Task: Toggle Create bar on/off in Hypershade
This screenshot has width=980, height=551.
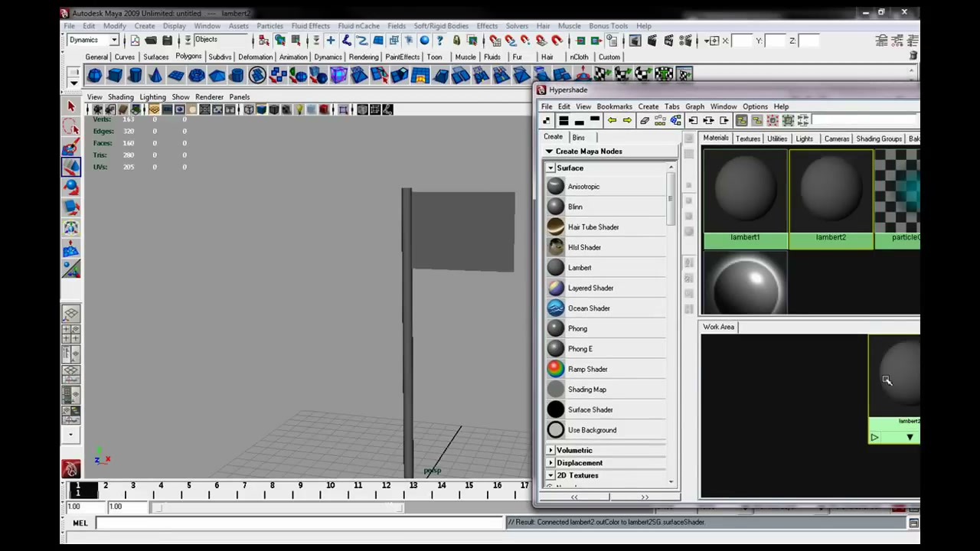Action: click(x=546, y=120)
